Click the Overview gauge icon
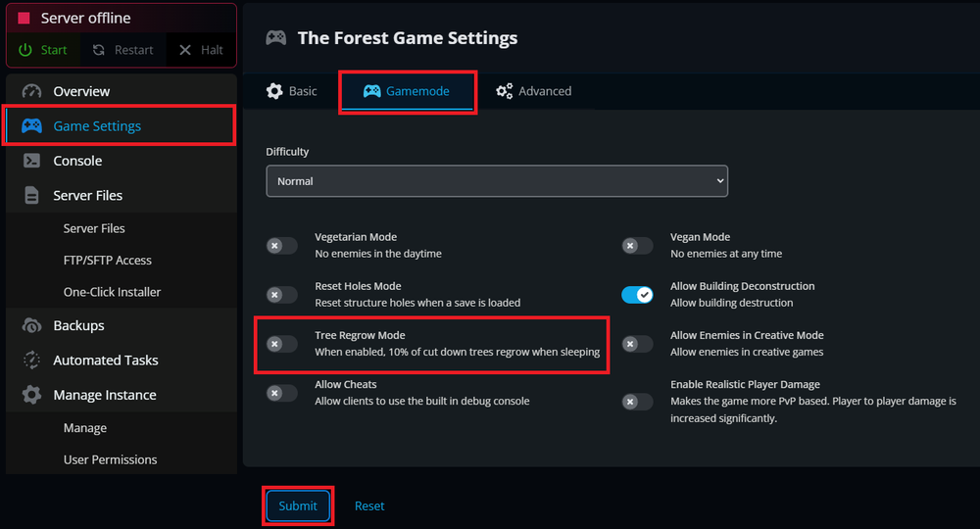980x529 pixels. pyautogui.click(x=31, y=91)
